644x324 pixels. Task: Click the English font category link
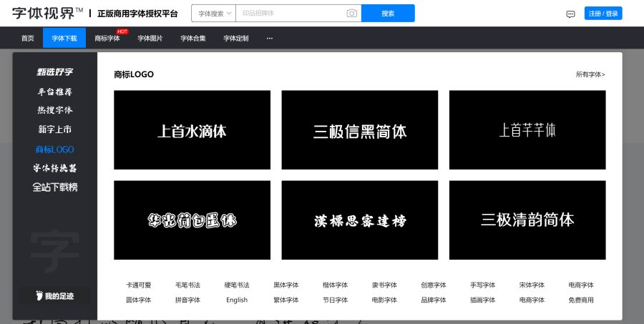click(237, 300)
